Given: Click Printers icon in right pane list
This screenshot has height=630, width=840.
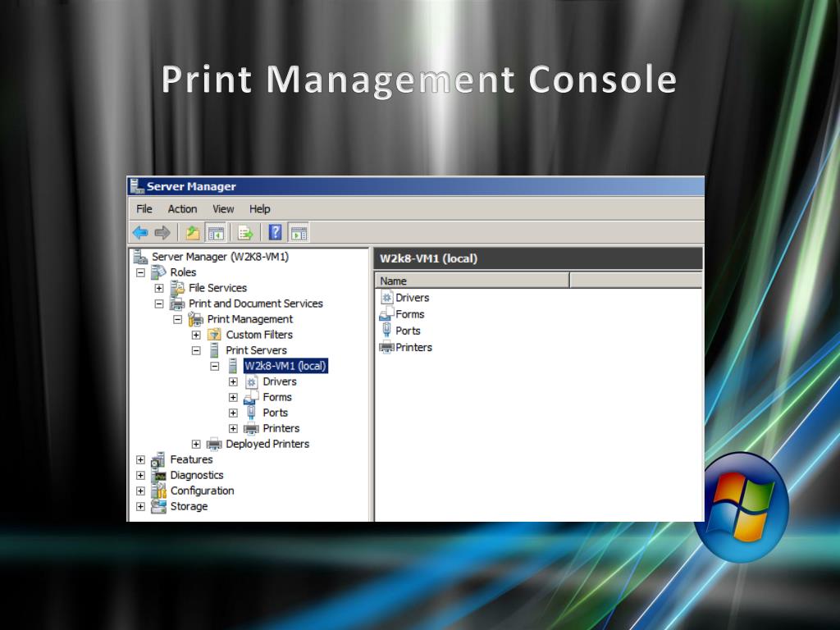Looking at the screenshot, I should click(387, 347).
